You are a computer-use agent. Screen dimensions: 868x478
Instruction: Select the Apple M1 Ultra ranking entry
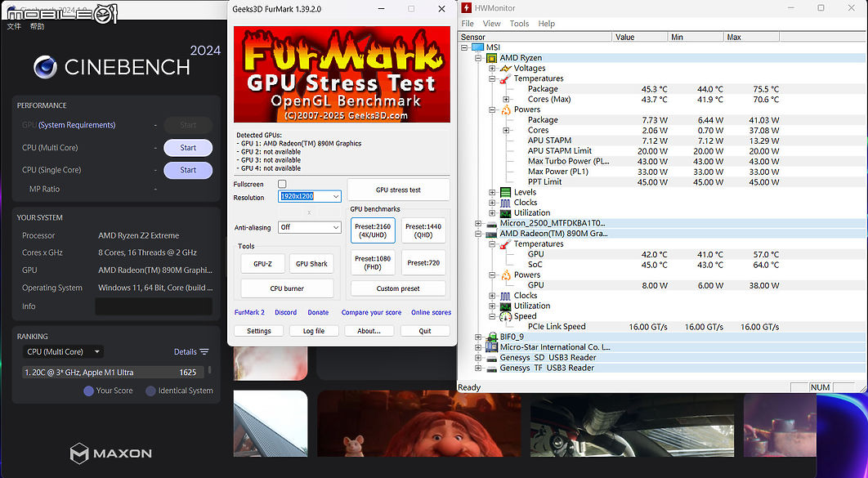click(114, 373)
